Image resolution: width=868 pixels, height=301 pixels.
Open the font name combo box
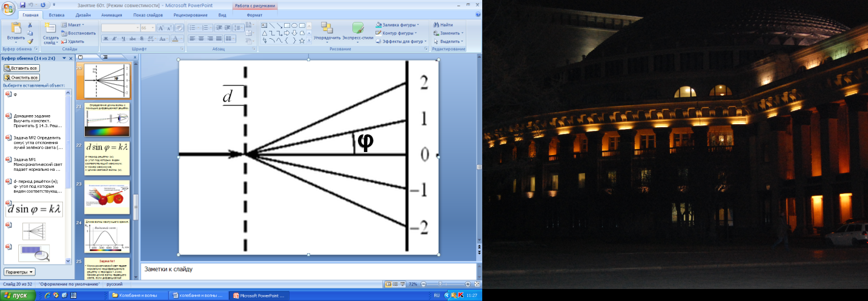[x=119, y=28]
